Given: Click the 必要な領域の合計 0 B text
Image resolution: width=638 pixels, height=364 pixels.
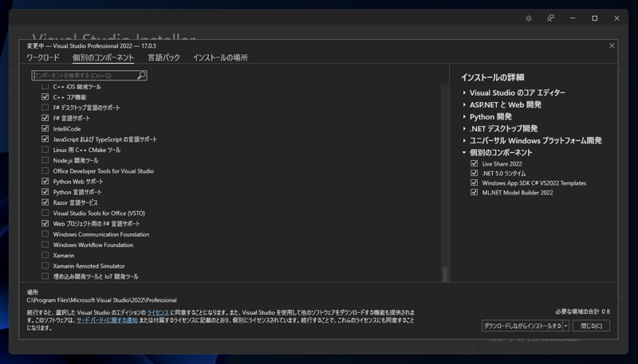Looking at the screenshot, I should 582,311.
